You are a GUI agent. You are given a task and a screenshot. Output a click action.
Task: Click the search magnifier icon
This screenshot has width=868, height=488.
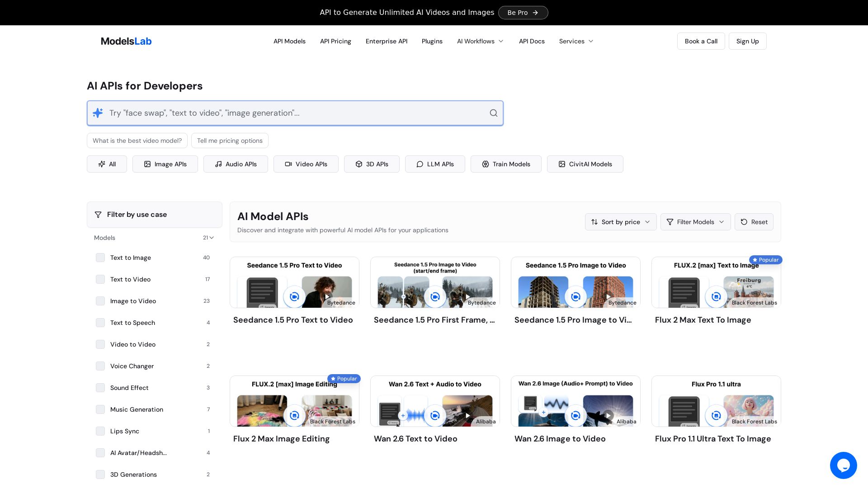click(x=493, y=113)
